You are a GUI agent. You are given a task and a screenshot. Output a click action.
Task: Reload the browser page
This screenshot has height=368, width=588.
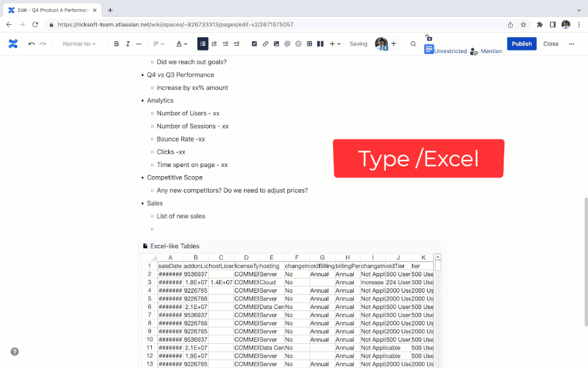coord(35,24)
